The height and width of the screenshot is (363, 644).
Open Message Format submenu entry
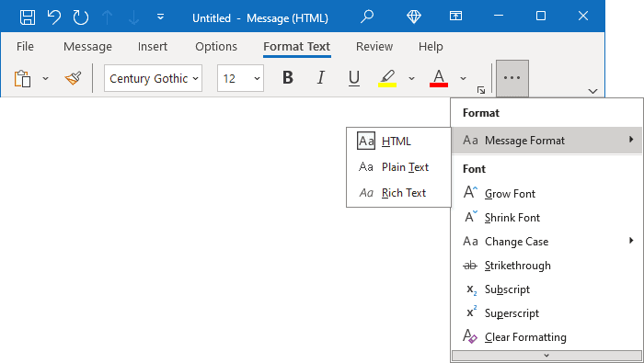[546, 141]
